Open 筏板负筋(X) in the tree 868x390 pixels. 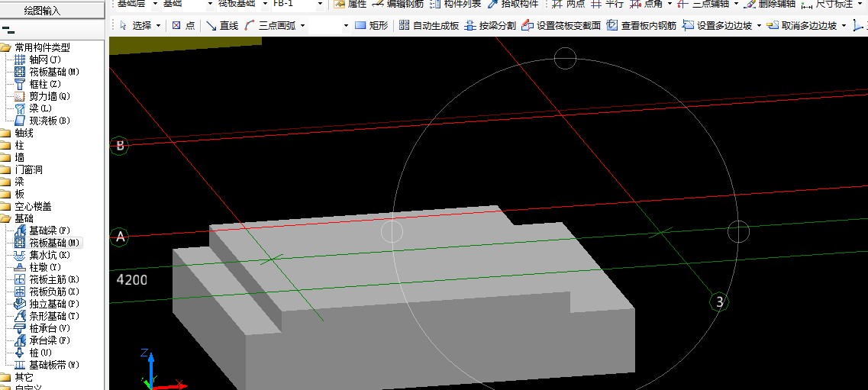[x=47, y=292]
